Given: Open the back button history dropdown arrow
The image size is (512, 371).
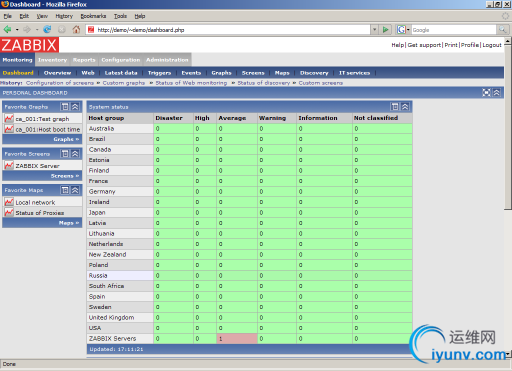Looking at the screenshot, I should pos(17,30).
